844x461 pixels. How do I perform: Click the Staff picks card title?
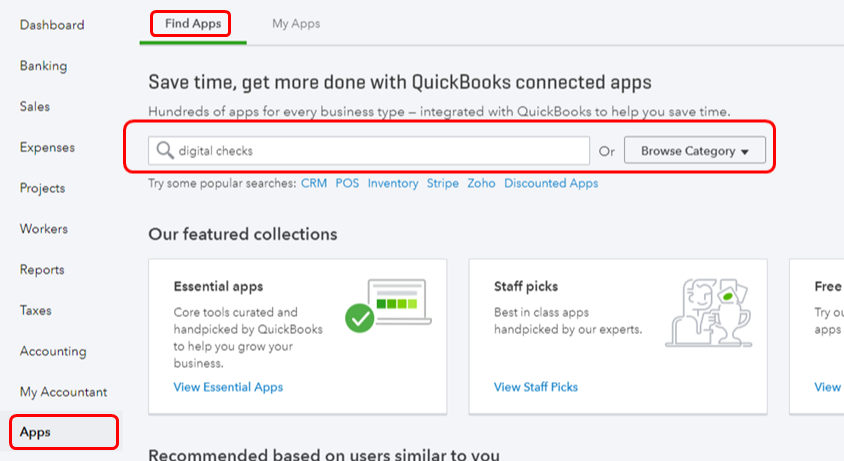point(526,287)
